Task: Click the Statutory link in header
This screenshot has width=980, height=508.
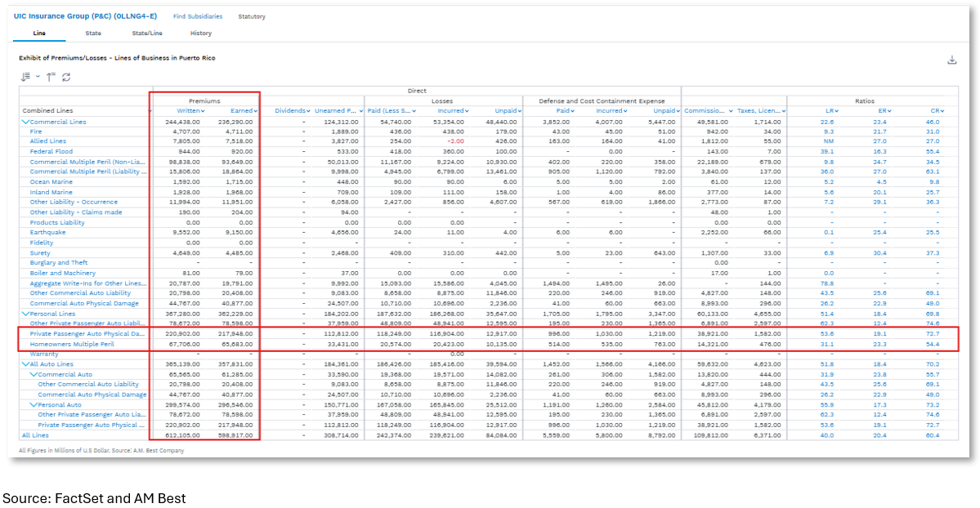Action: 252,16
